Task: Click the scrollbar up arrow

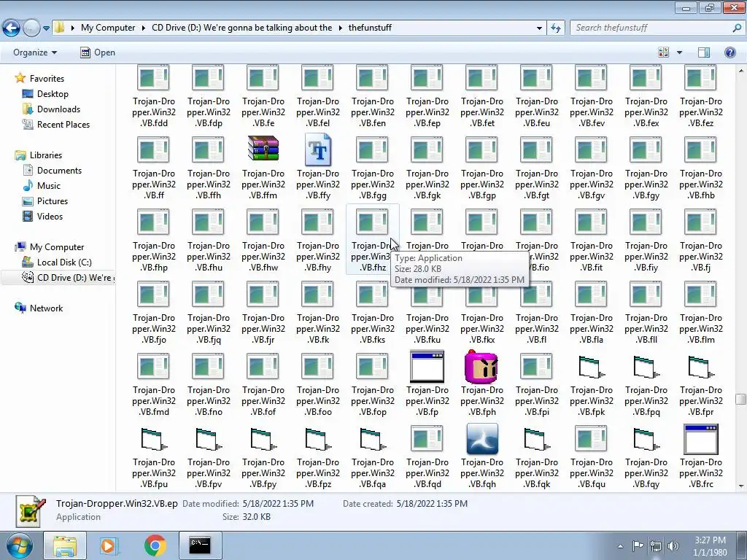Action: click(741, 71)
